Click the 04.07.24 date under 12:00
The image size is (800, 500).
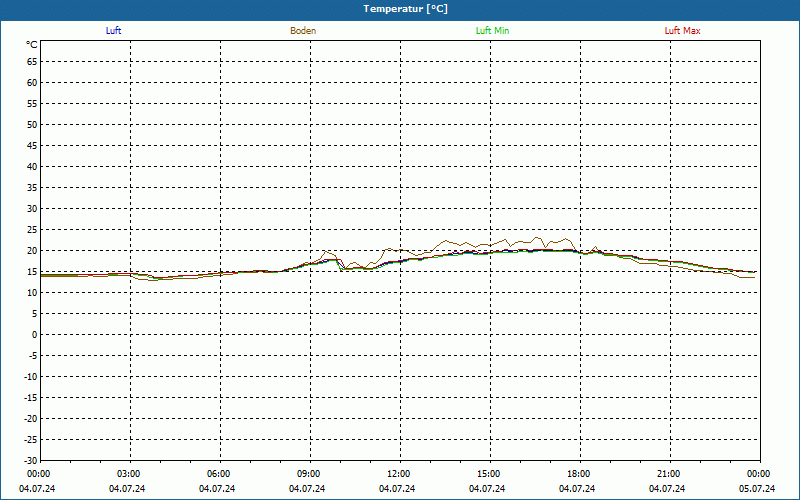tap(397, 488)
